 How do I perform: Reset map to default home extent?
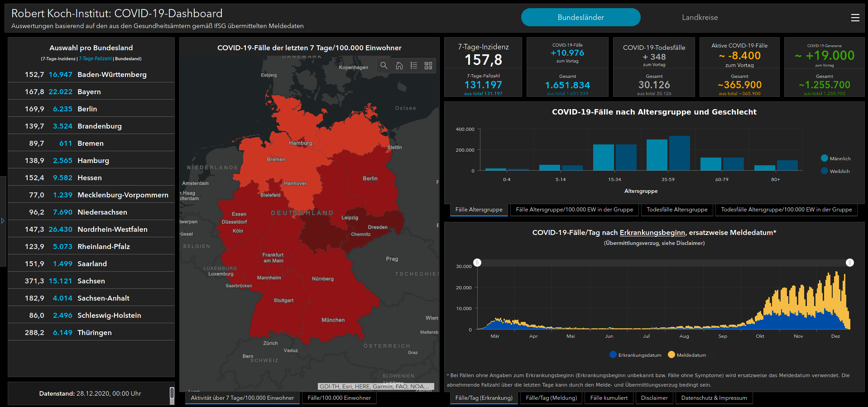pos(399,66)
